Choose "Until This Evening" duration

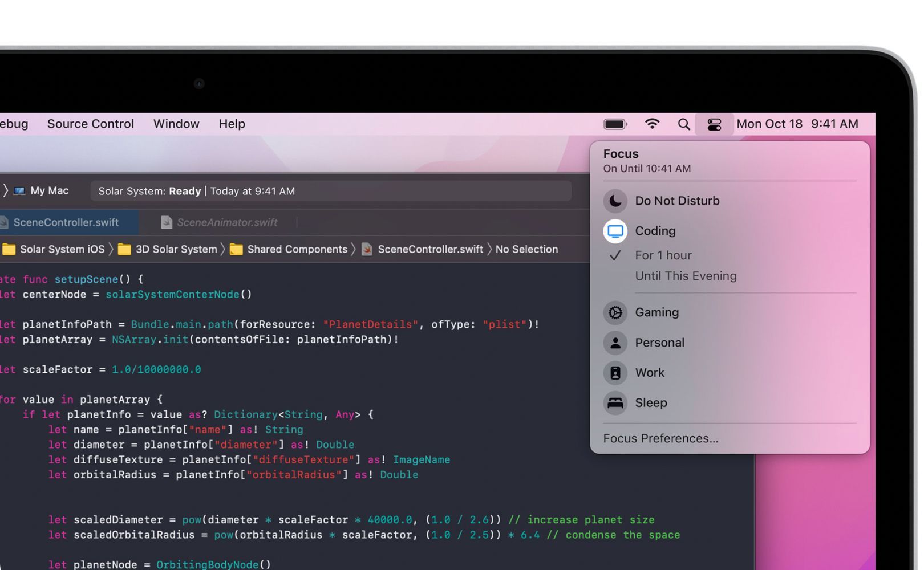click(686, 276)
